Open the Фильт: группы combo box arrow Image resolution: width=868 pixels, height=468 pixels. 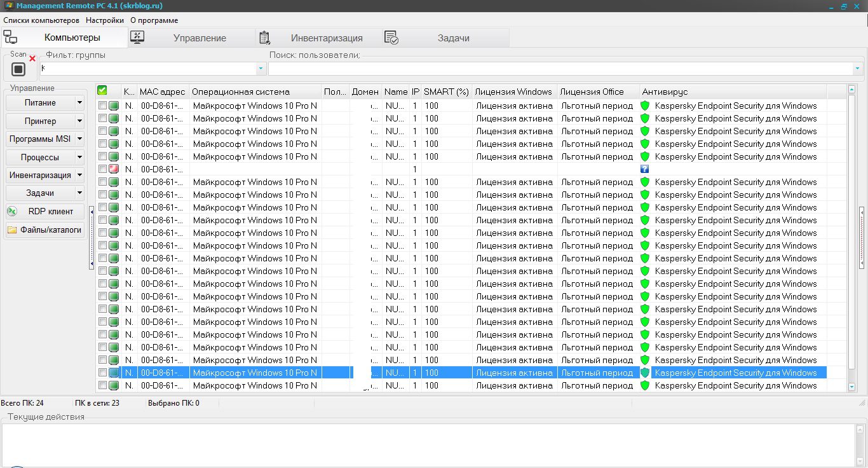261,68
